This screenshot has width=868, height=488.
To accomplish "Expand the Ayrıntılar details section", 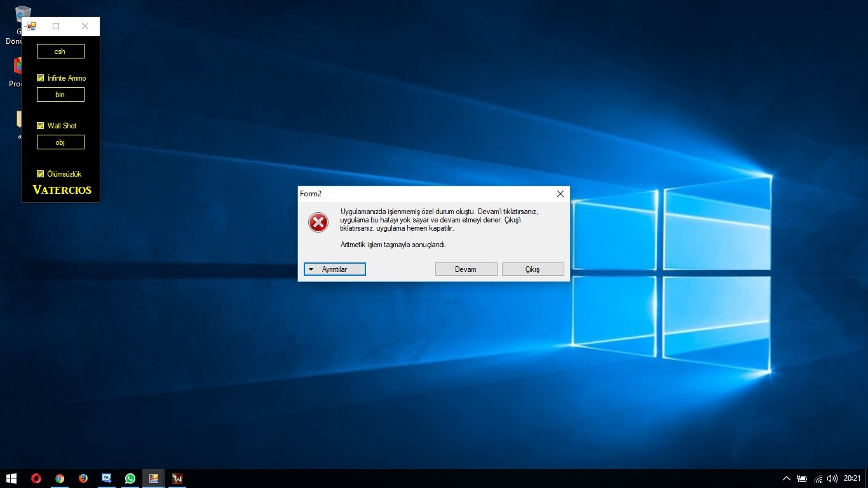I will [335, 269].
